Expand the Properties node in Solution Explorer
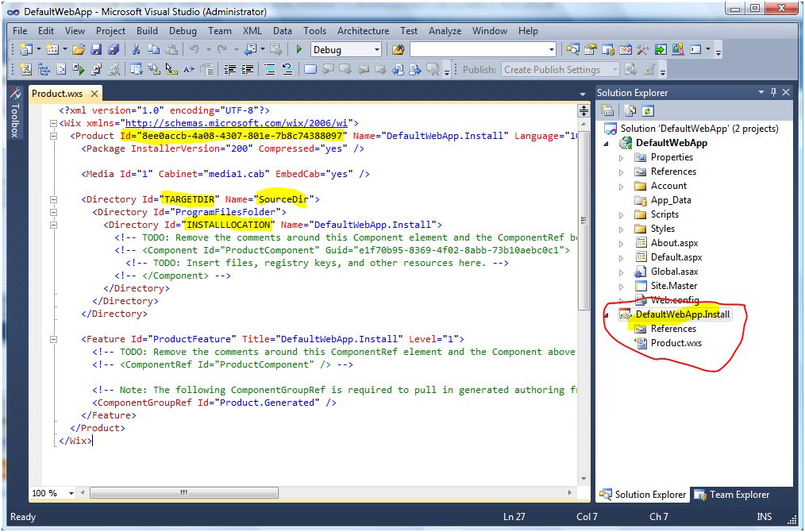 pos(621,158)
